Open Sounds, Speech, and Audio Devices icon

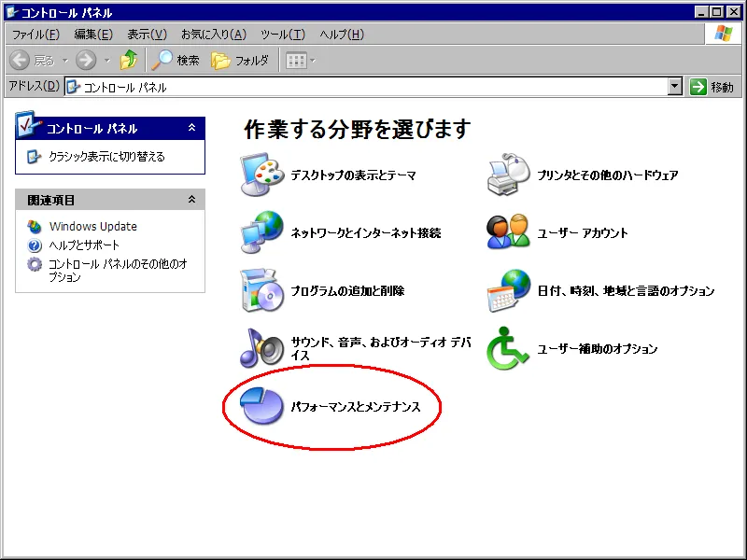coord(261,349)
